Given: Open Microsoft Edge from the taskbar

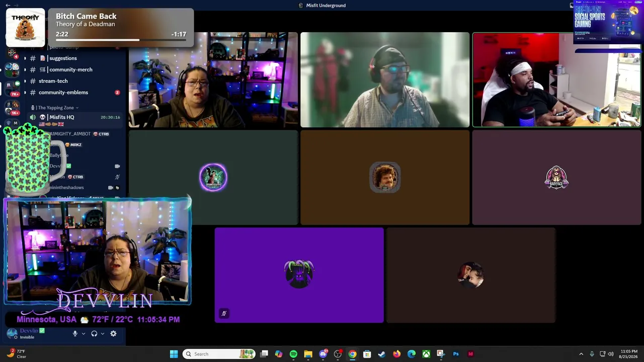Looking at the screenshot, I should (x=411, y=354).
